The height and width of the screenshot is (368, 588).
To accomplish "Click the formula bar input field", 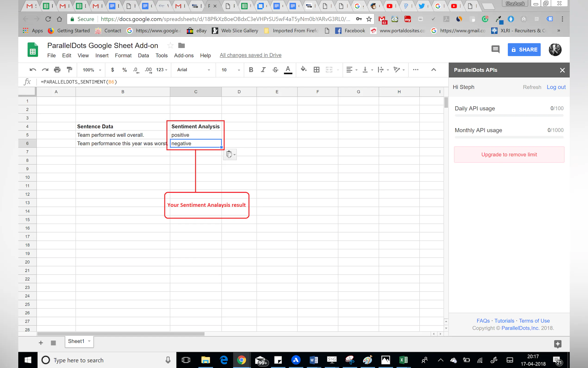I will coord(219,82).
